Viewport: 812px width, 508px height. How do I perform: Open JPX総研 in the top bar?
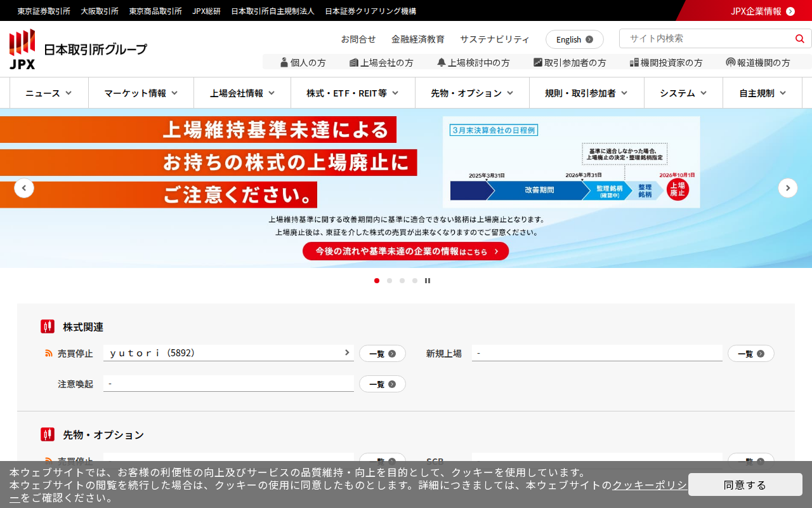tap(207, 11)
